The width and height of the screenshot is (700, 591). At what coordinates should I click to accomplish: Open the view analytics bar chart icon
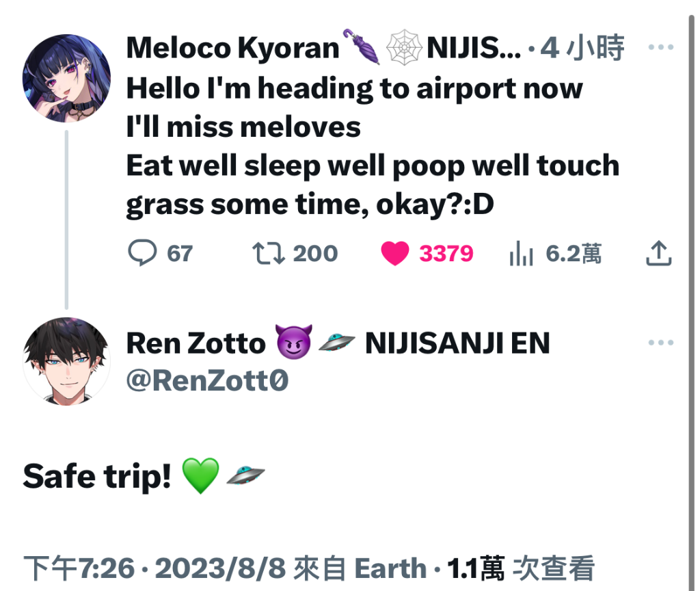521,253
